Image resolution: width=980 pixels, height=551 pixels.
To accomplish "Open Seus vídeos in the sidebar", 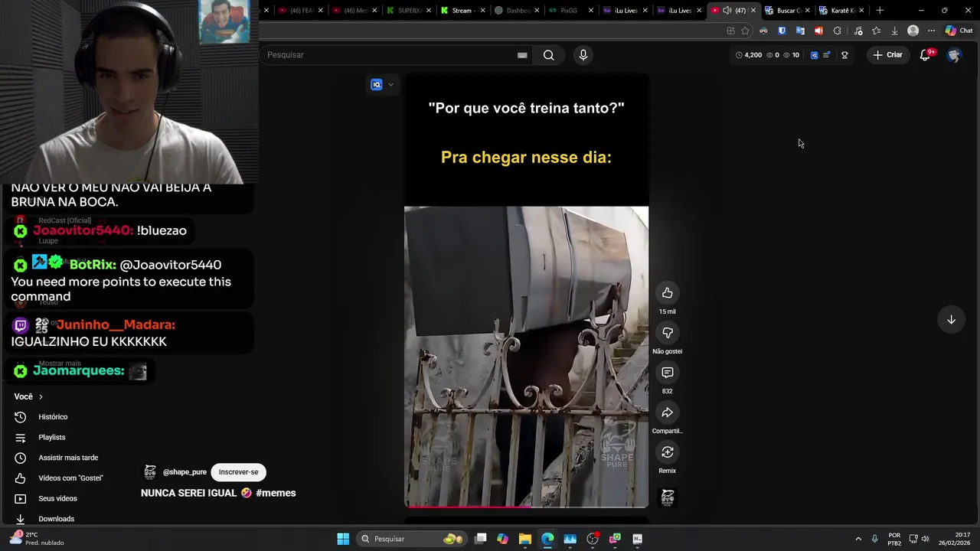I will [x=57, y=498].
